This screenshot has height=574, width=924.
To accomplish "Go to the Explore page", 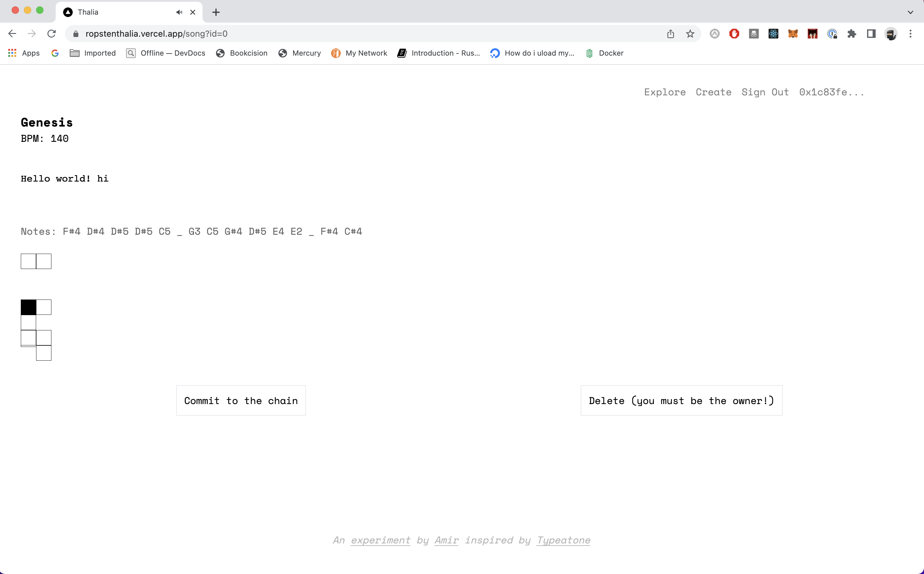I will click(665, 92).
